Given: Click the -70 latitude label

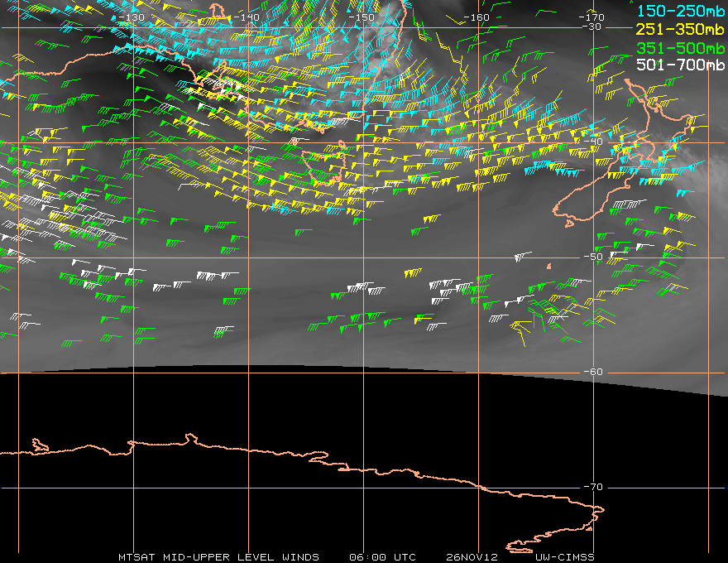Looking at the screenshot, I should pos(593,487).
